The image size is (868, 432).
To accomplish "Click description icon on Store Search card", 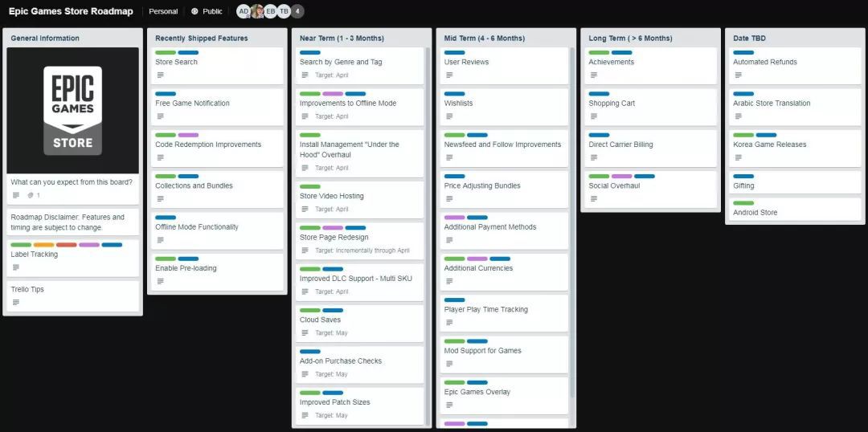I will click(x=160, y=75).
